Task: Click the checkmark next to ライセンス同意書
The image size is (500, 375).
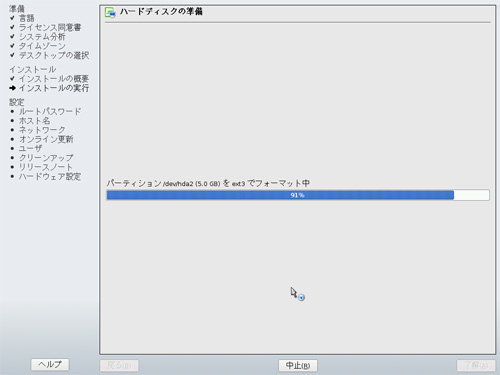Action: (x=12, y=27)
